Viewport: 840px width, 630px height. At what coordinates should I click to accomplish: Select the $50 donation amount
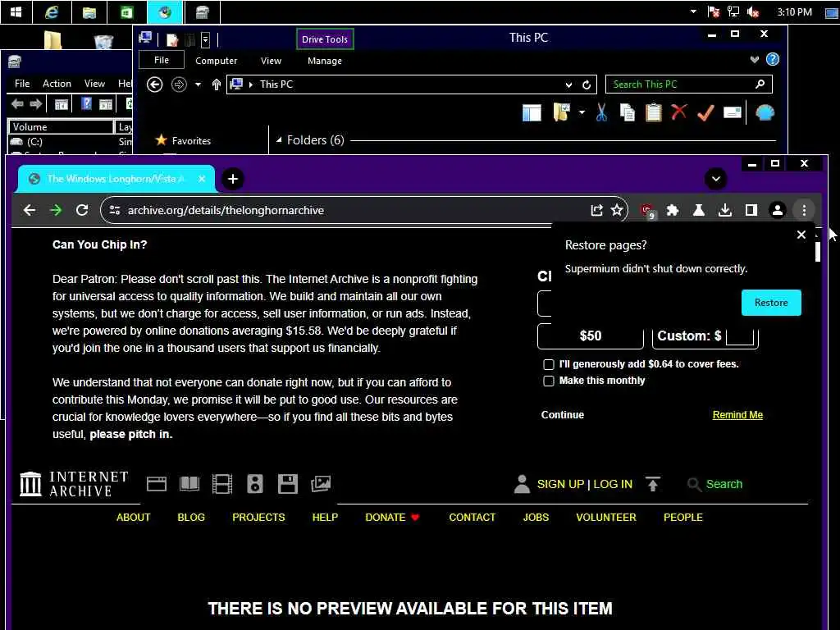[x=591, y=336]
